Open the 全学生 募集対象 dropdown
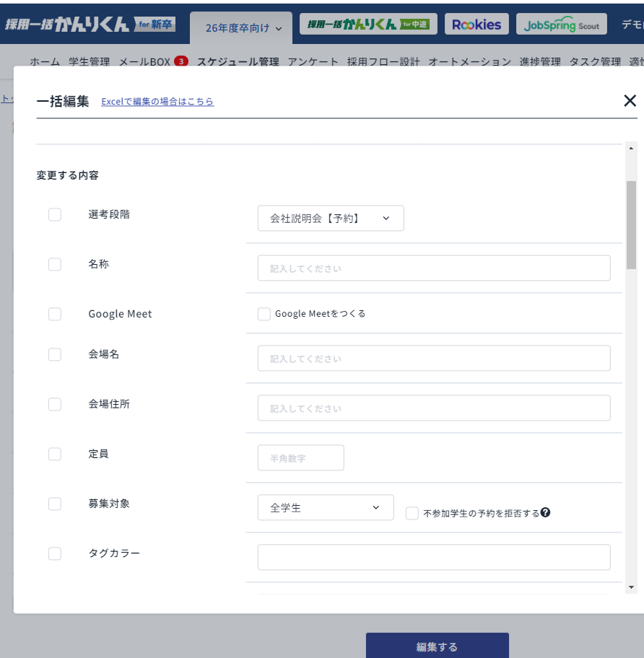The height and width of the screenshot is (658, 644). click(x=325, y=507)
